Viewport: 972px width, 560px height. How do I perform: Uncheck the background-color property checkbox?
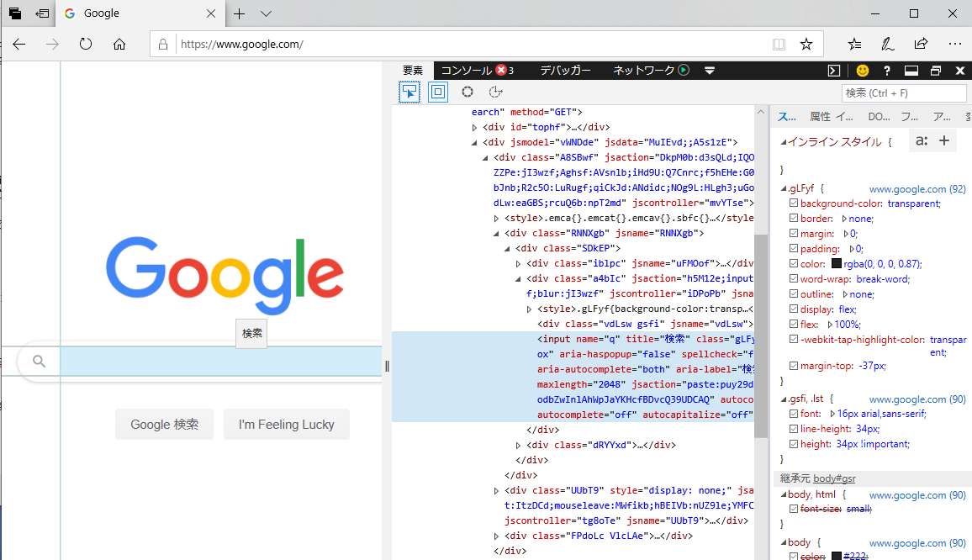point(794,203)
